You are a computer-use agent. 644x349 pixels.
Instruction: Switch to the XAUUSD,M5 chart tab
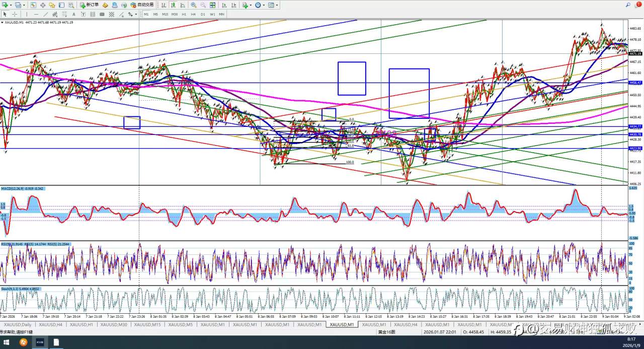click(180, 325)
